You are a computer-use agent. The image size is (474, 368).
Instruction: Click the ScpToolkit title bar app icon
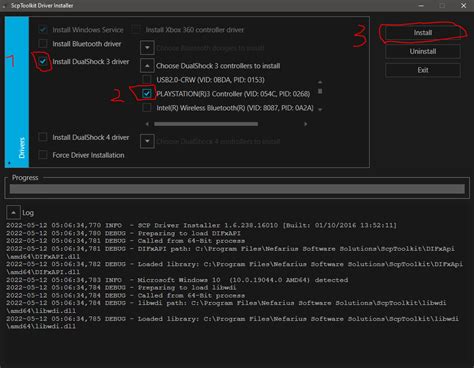pos(4,6)
